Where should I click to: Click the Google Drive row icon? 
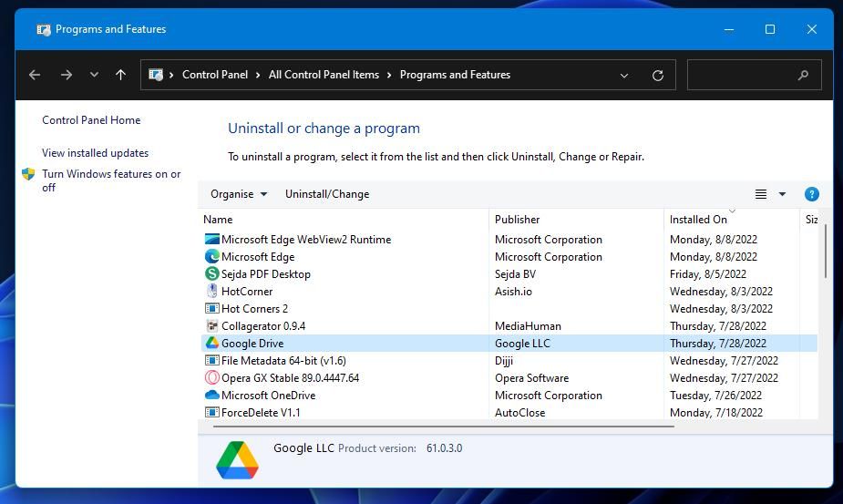(212, 344)
